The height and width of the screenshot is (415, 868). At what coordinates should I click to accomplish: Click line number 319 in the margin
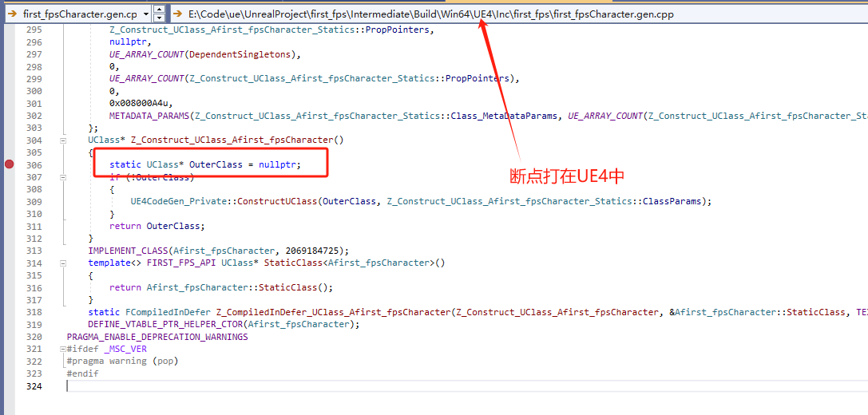pos(34,325)
